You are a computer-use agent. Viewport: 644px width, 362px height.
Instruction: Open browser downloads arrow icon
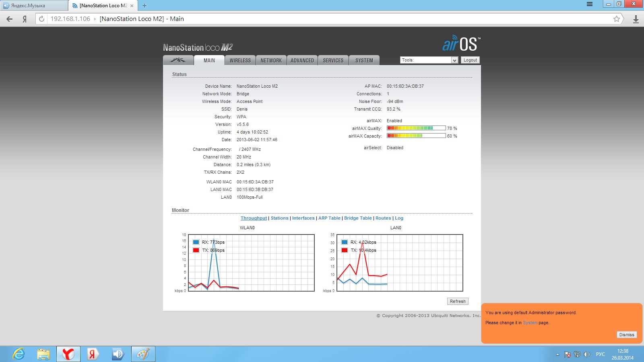click(636, 19)
